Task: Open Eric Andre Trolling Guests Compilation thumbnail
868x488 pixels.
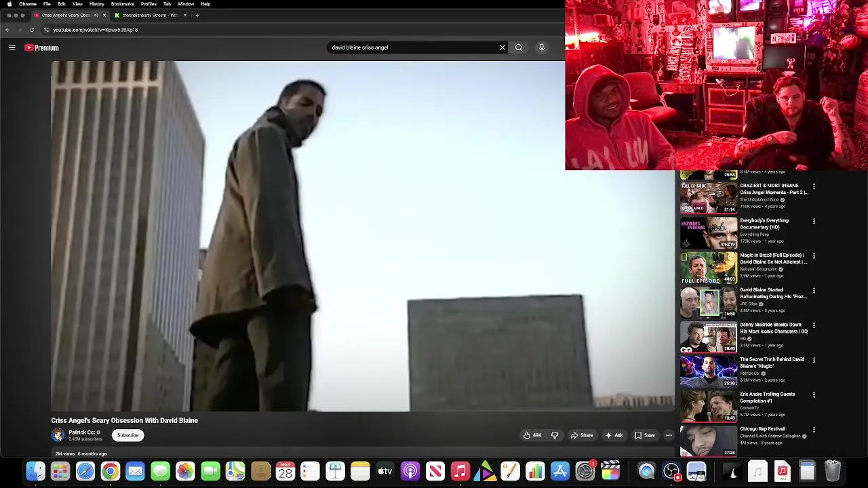Action: coord(709,406)
